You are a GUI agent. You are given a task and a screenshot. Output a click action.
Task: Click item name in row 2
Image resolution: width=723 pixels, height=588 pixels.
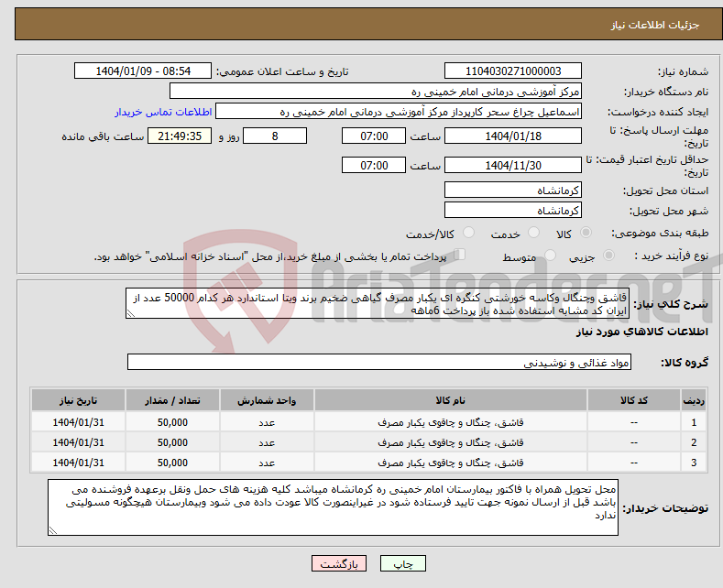[x=451, y=442]
